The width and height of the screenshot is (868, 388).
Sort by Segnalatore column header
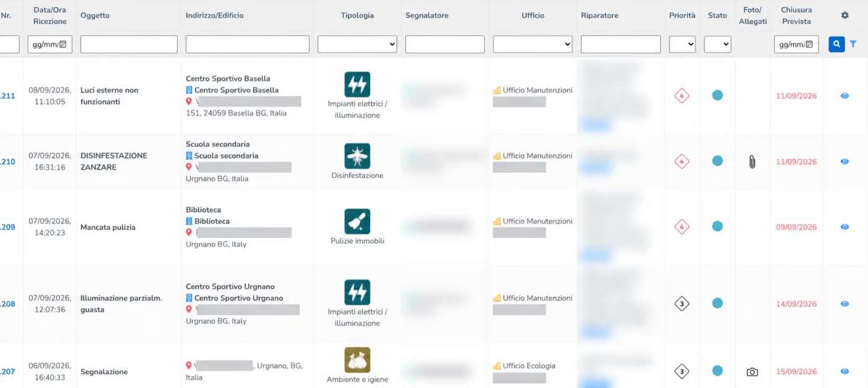click(x=427, y=15)
